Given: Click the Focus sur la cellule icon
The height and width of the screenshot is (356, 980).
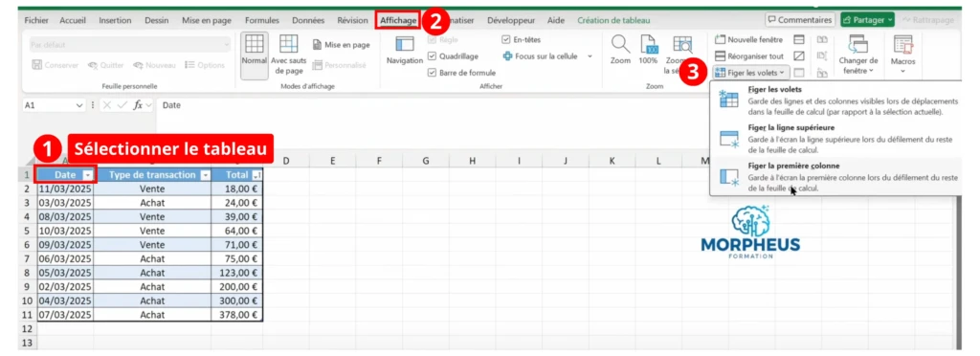Looking at the screenshot, I should tap(507, 56).
